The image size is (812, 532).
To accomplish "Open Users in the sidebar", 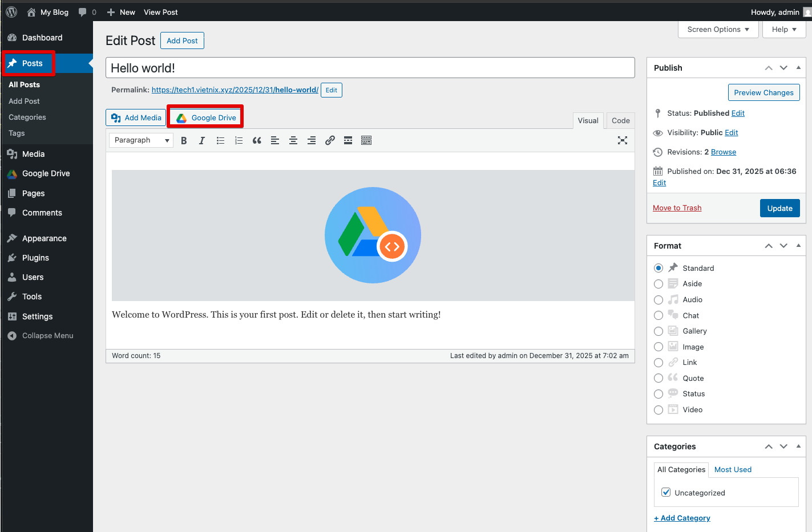I will pos(47,277).
